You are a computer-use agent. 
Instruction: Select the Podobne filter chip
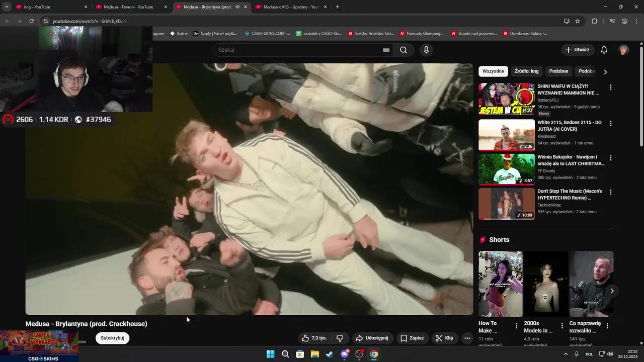(558, 71)
